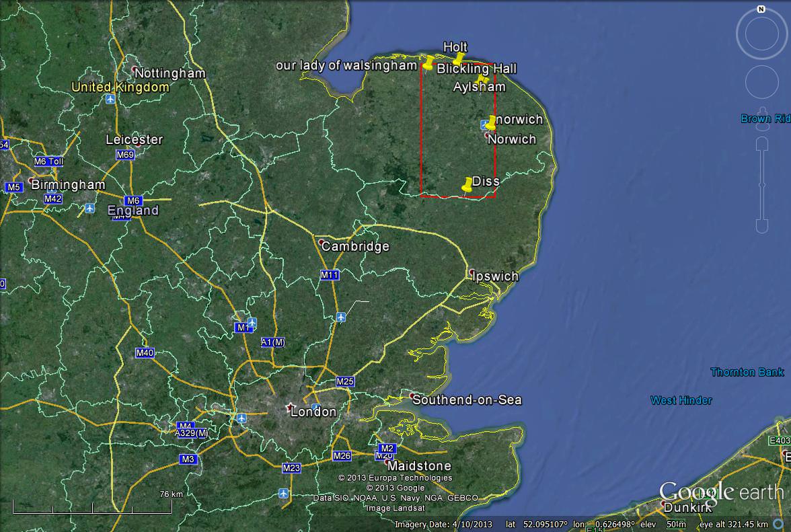Click the M3 motorway shield

pos(188,459)
